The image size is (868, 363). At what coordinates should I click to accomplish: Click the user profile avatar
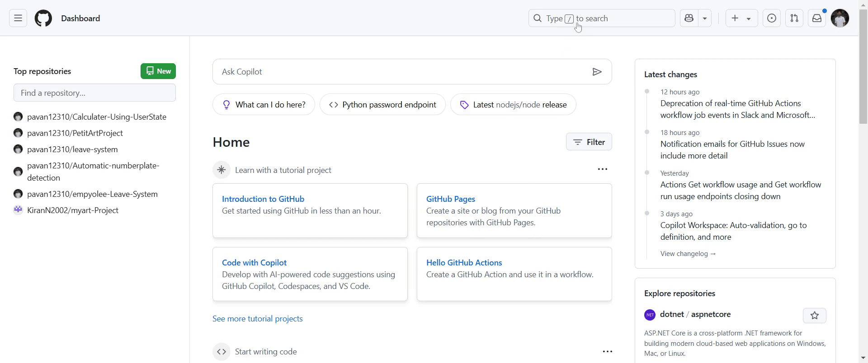840,18
